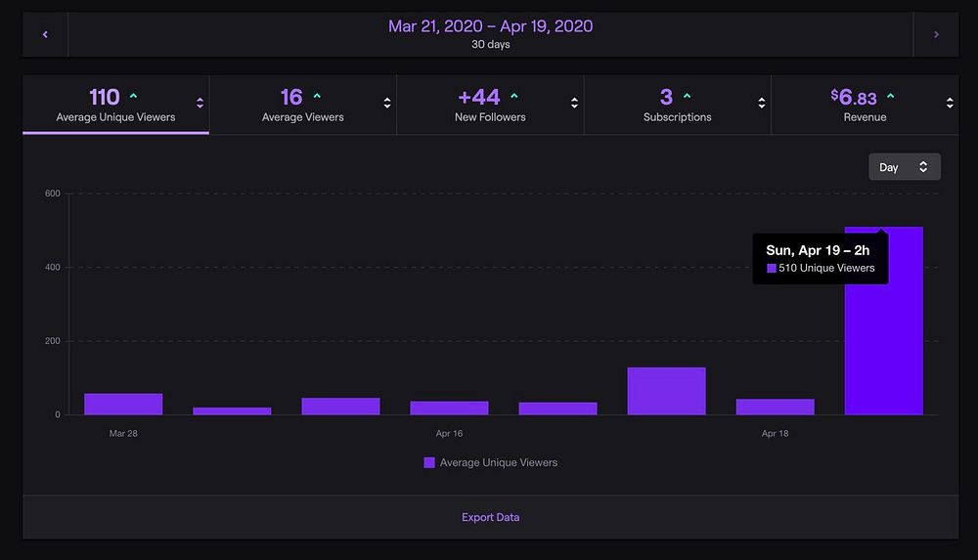
Task: Click the Mar 28 bar in chart
Action: 123,404
